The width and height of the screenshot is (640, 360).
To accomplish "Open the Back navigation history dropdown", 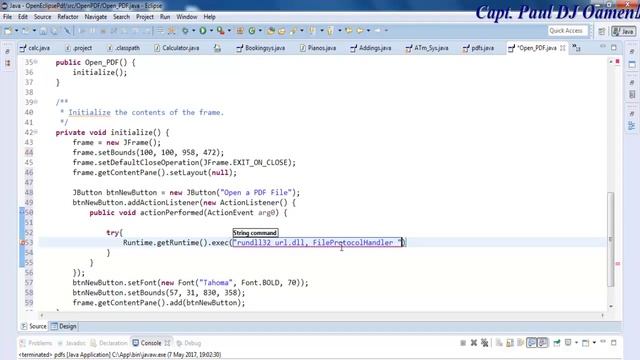I will tap(368, 31).
